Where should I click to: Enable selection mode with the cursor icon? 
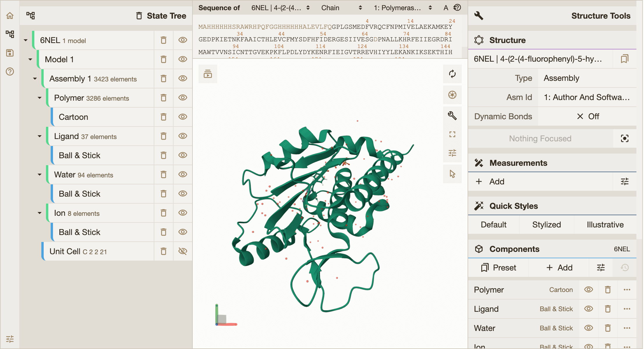click(452, 174)
